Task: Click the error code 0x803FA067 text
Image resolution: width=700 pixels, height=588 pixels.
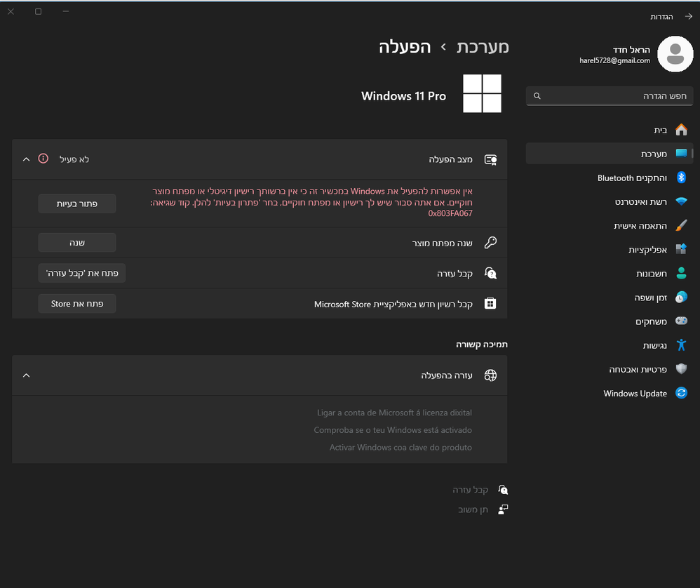Action: tap(450, 213)
